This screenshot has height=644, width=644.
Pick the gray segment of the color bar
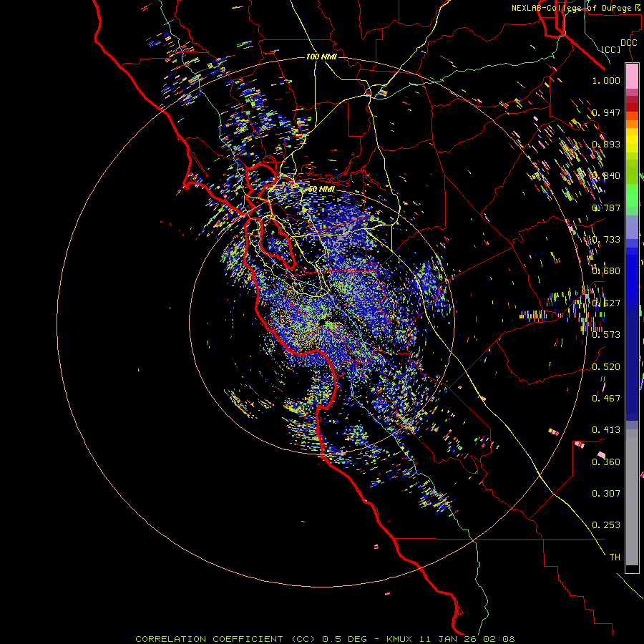point(632,497)
